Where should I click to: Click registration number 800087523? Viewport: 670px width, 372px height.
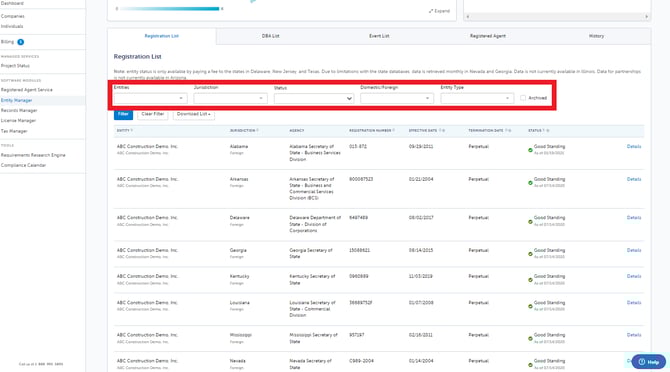click(x=361, y=179)
